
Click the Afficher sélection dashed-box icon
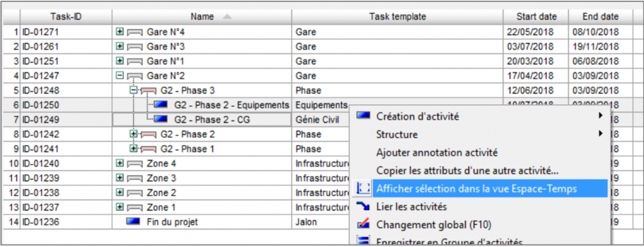tap(363, 189)
